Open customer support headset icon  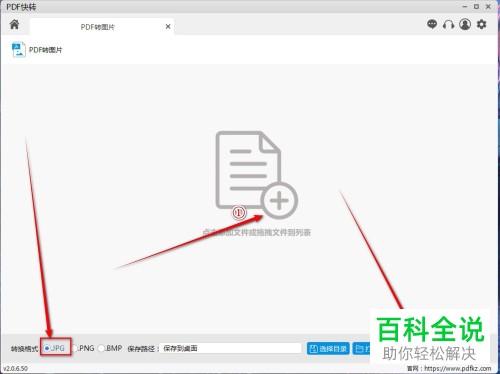pyautogui.click(x=448, y=24)
